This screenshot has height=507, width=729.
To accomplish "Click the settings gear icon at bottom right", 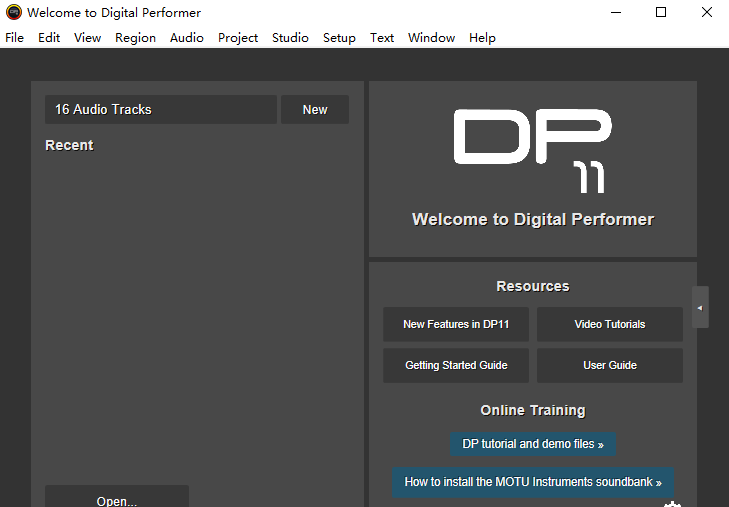I will [x=672, y=504].
